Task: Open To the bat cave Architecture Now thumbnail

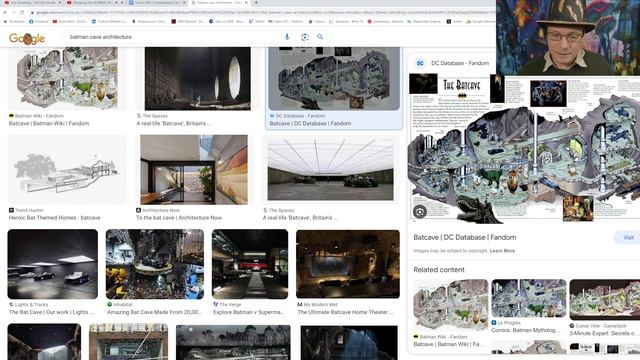Action: (194, 169)
